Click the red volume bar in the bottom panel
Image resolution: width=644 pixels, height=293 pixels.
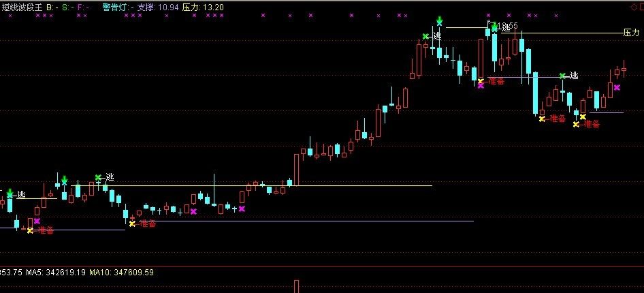[x=297, y=286]
